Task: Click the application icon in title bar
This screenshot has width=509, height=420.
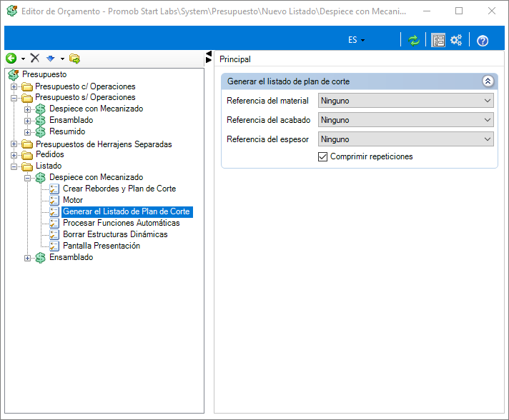Action: tap(12, 11)
